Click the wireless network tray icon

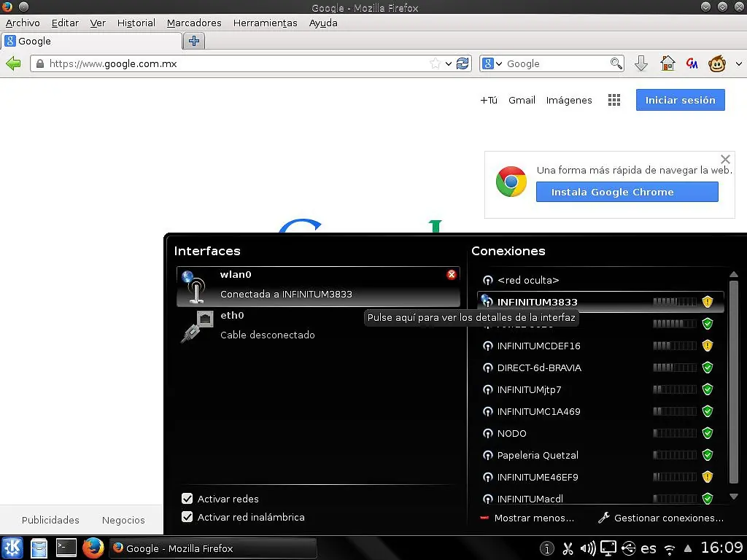click(670, 550)
